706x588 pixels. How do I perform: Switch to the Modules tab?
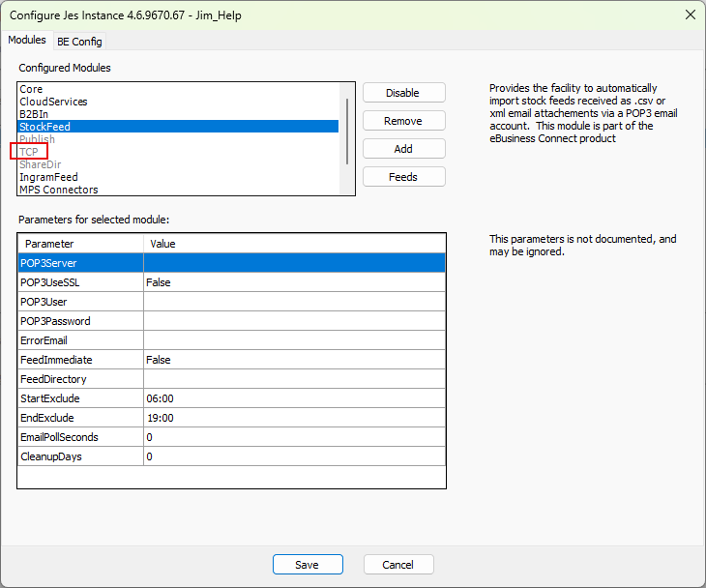(x=27, y=40)
